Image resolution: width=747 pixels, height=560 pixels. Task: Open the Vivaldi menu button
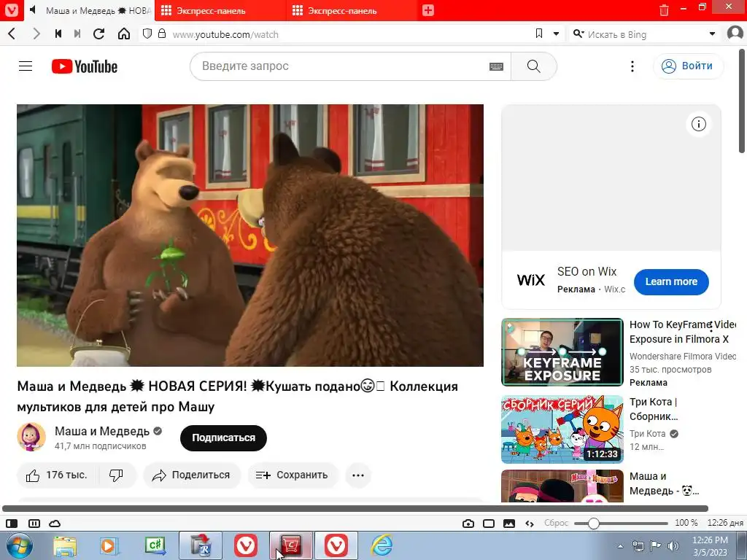pyautogui.click(x=11, y=10)
